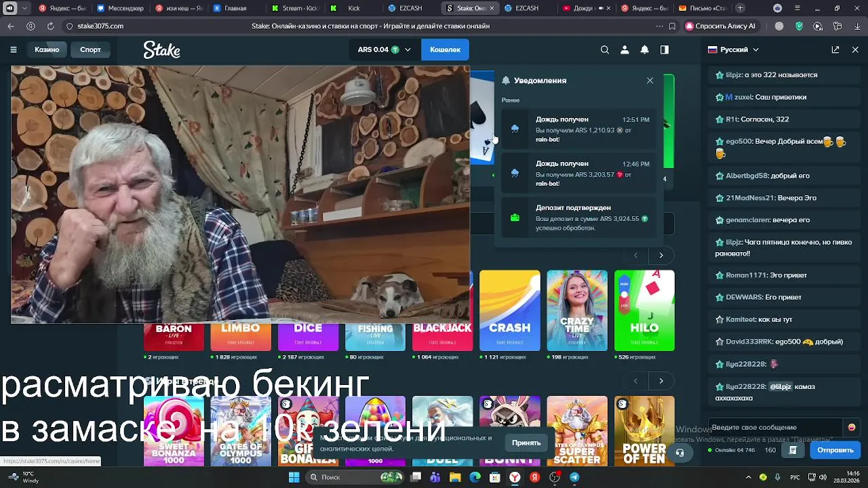Switch to the Stream - Kick browser tab
Viewport: 868px width, 488px height.
point(296,8)
